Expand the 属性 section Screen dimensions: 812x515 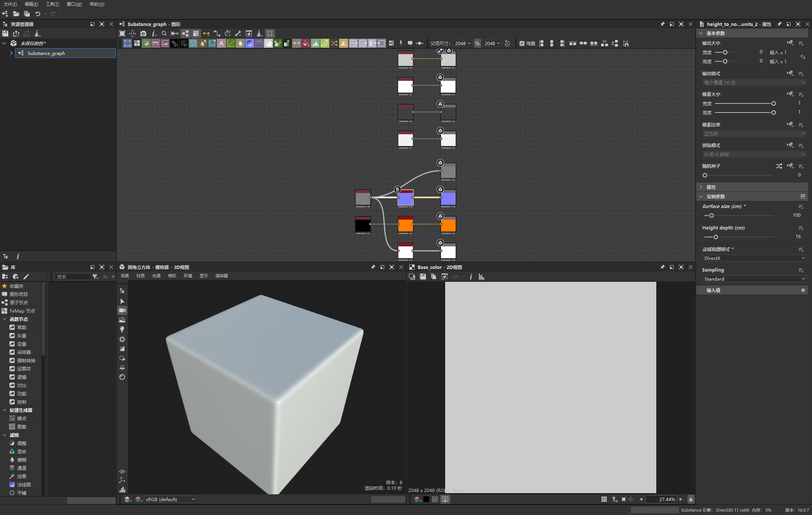click(701, 187)
